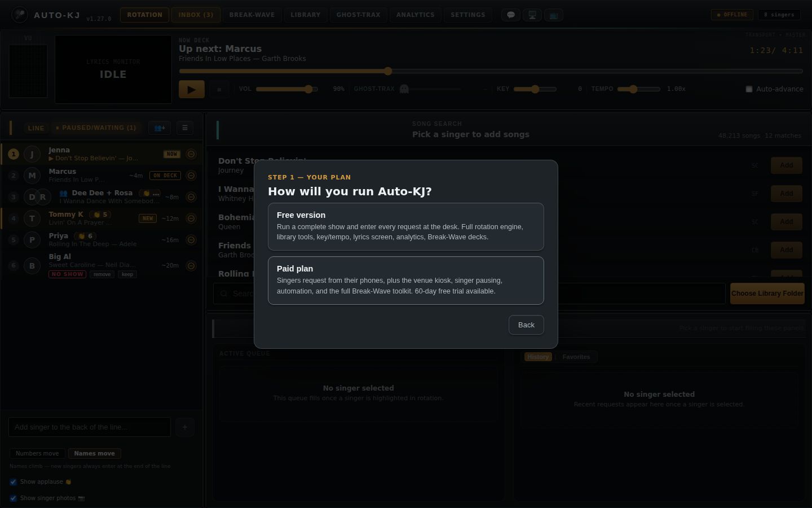The height and width of the screenshot is (508, 812).
Task: Select Marcus's avatar in the rotation
Action: tap(32, 176)
